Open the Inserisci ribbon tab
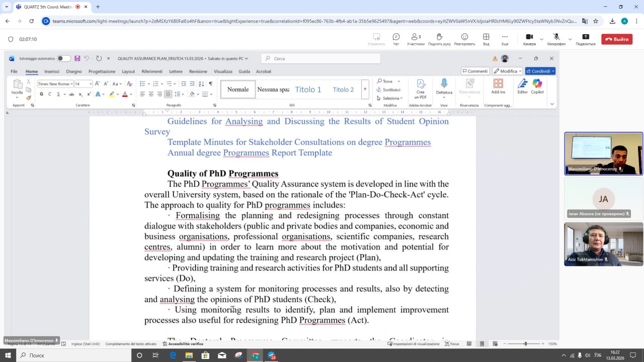This screenshot has width=644, height=362. 52,71
